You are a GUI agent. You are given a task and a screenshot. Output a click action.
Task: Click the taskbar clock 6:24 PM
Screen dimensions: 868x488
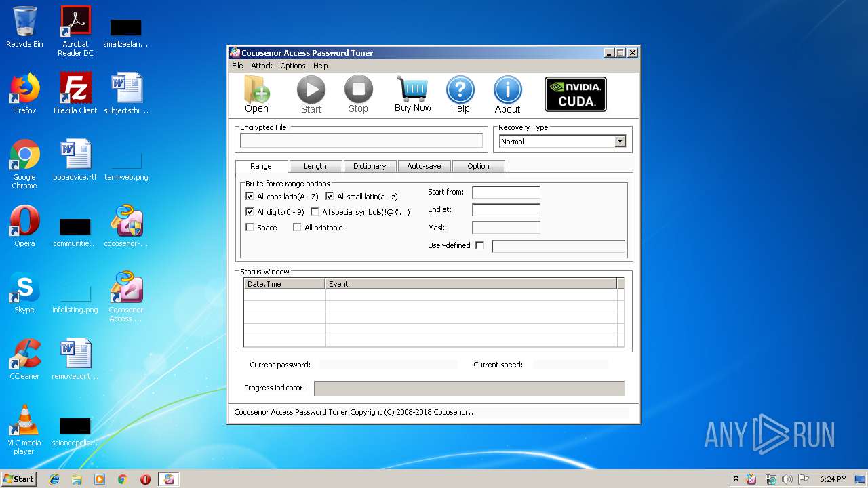[833, 479]
